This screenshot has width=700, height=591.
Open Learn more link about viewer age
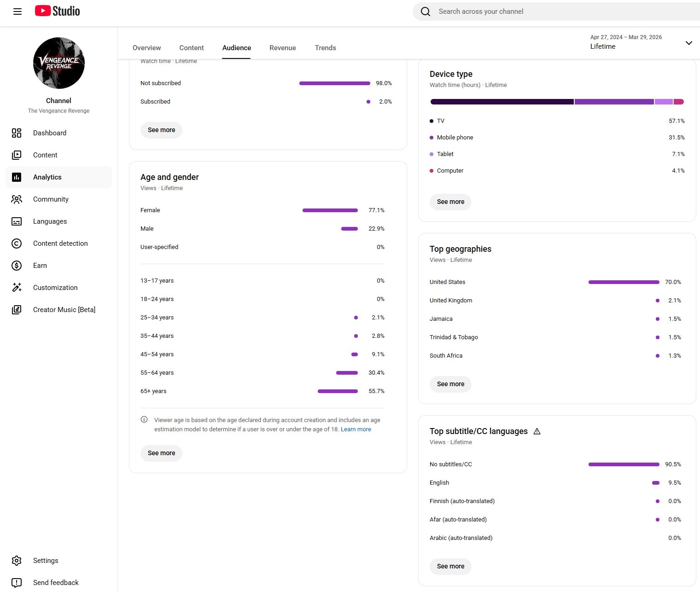[356, 429]
